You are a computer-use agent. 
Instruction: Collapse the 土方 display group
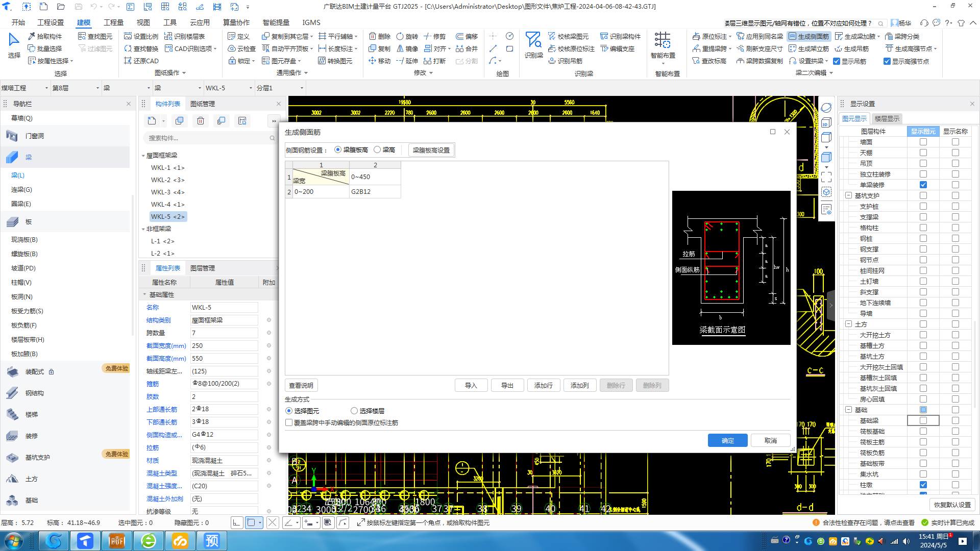(x=848, y=324)
